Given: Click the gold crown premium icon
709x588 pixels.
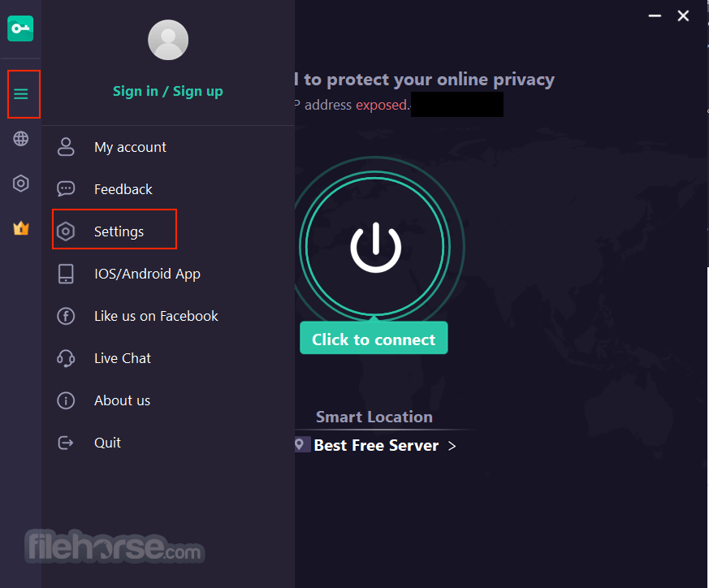Looking at the screenshot, I should tap(21, 228).
